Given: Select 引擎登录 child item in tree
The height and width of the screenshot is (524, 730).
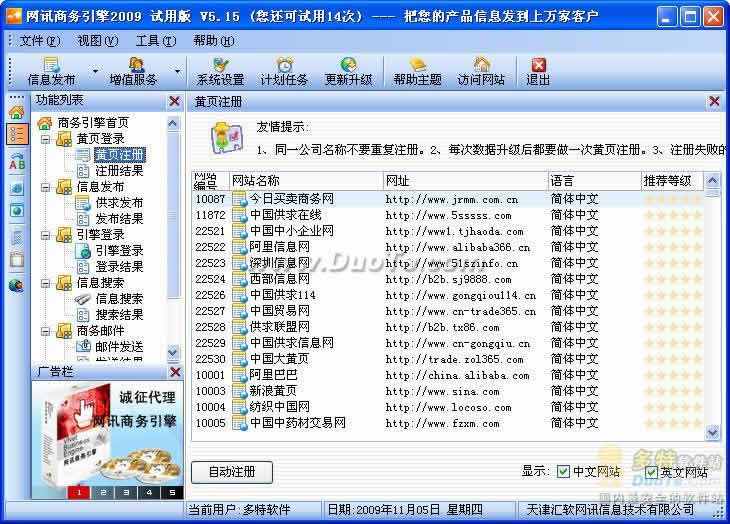Looking at the screenshot, I should pos(119,251).
